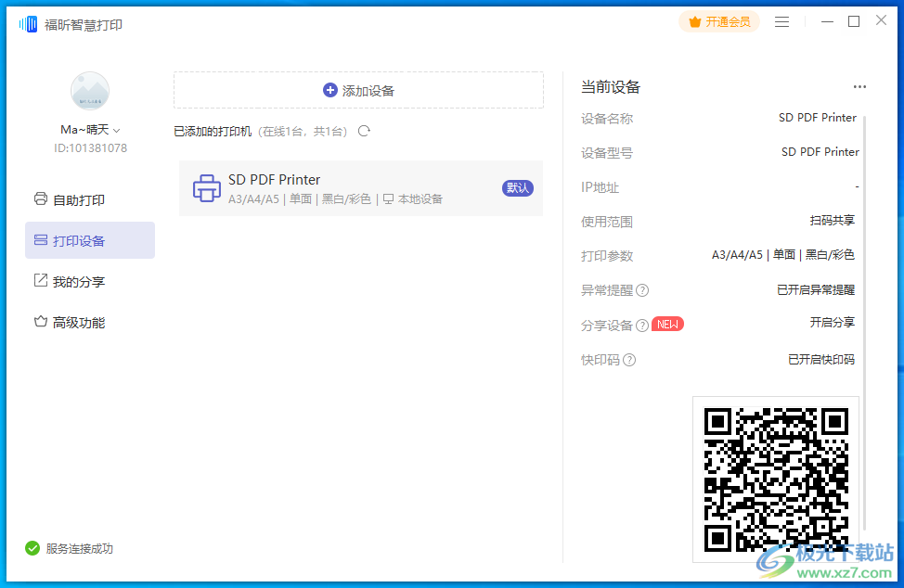Click the device QR code image
The width and height of the screenshot is (904, 588).
776,479
